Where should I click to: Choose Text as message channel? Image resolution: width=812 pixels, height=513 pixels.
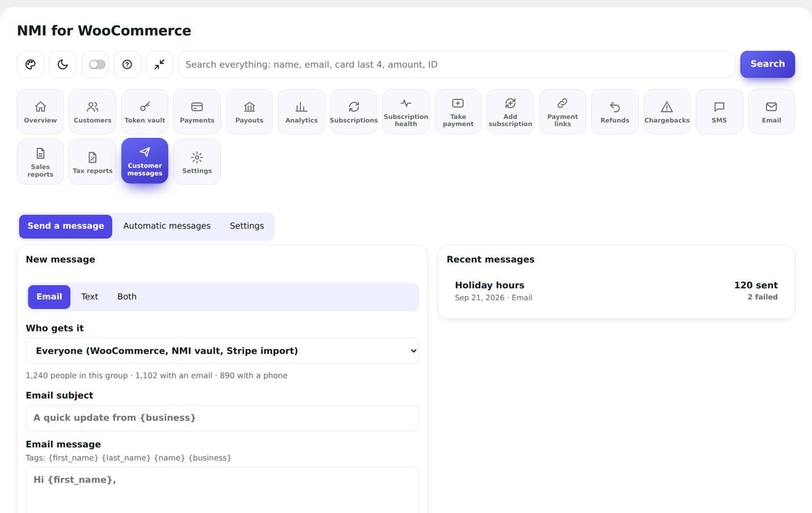click(x=90, y=297)
